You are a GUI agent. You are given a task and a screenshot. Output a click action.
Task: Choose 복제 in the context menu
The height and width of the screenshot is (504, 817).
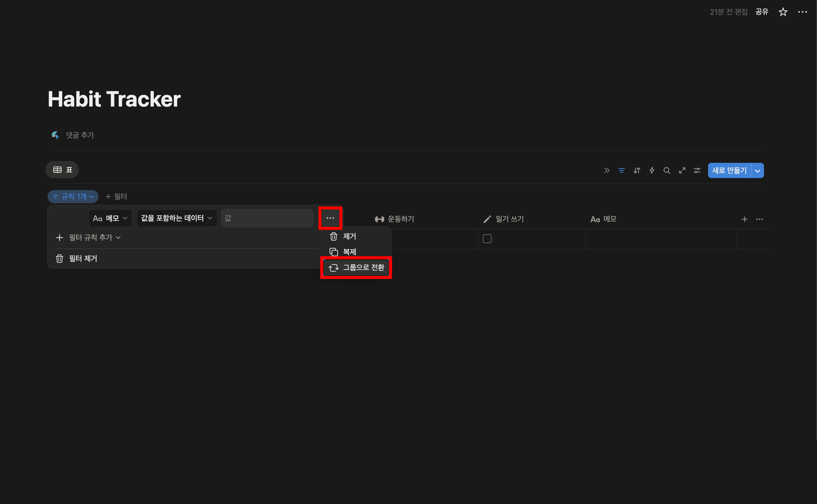[x=349, y=252]
